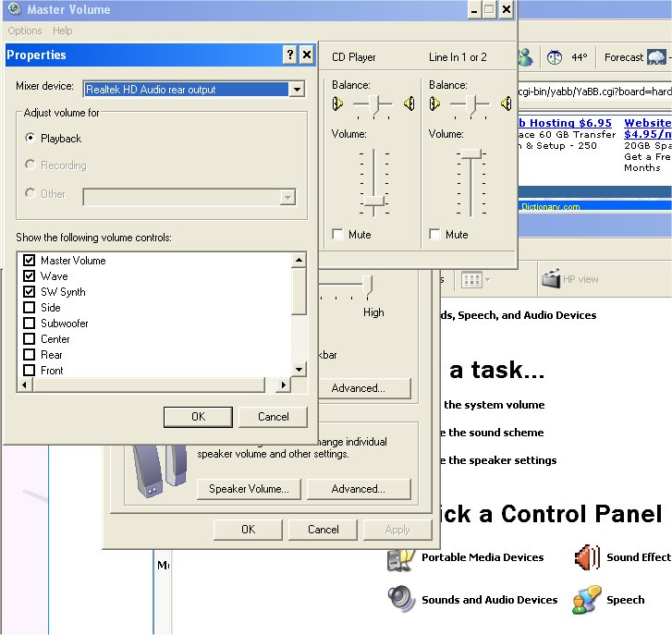Viewport: 672px width, 635px height.
Task: Uncheck the SW Synth volume control
Action: tap(29, 292)
